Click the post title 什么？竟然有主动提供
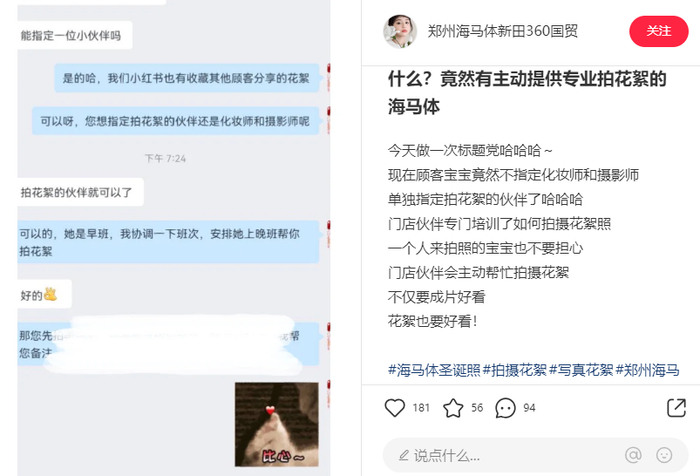700x476 pixels. point(527,92)
